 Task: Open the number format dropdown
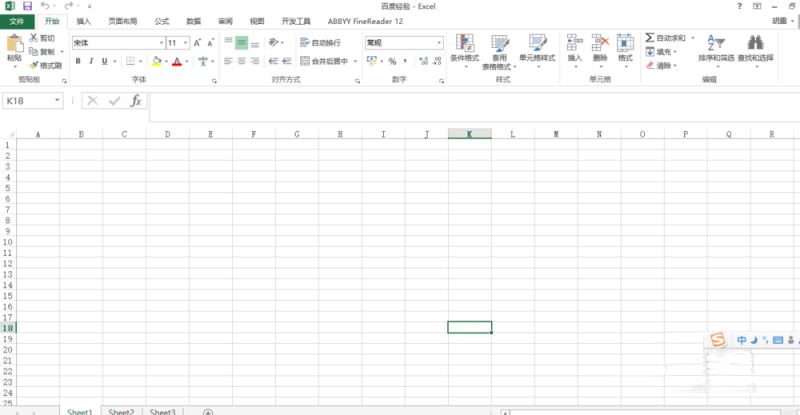point(439,43)
